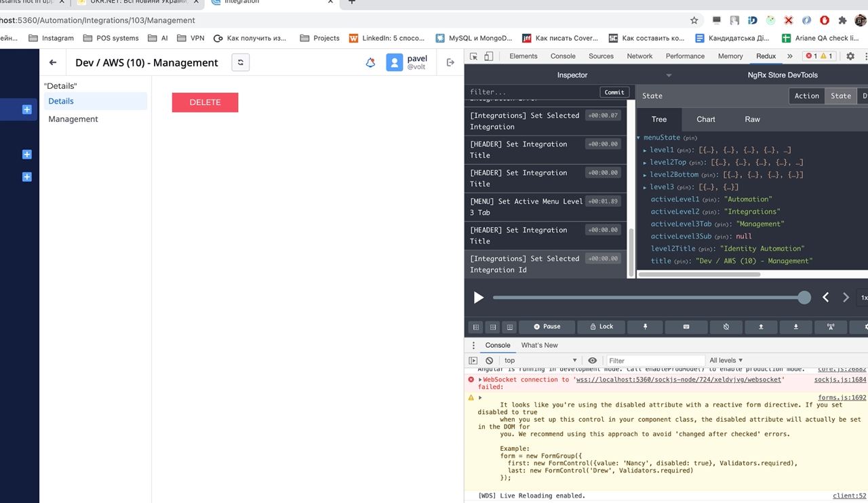Click the errors and warnings counter badge
868x503 pixels.
click(818, 56)
